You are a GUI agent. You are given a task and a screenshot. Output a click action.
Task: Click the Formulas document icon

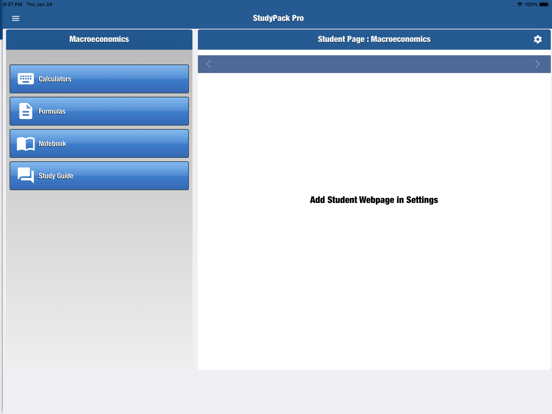coord(25,111)
